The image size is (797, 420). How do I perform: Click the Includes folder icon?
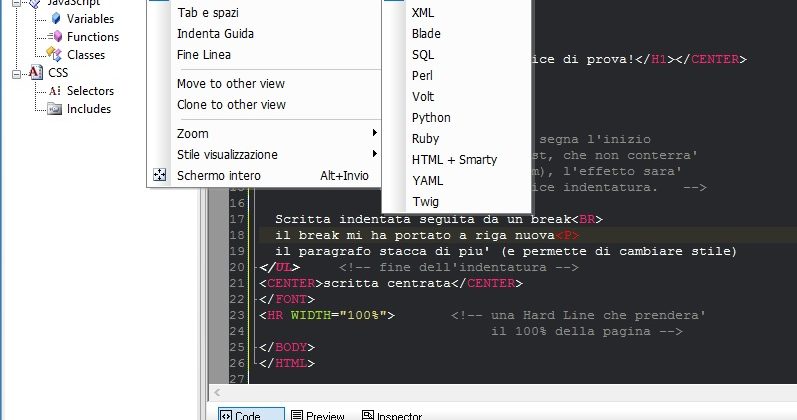(54, 109)
